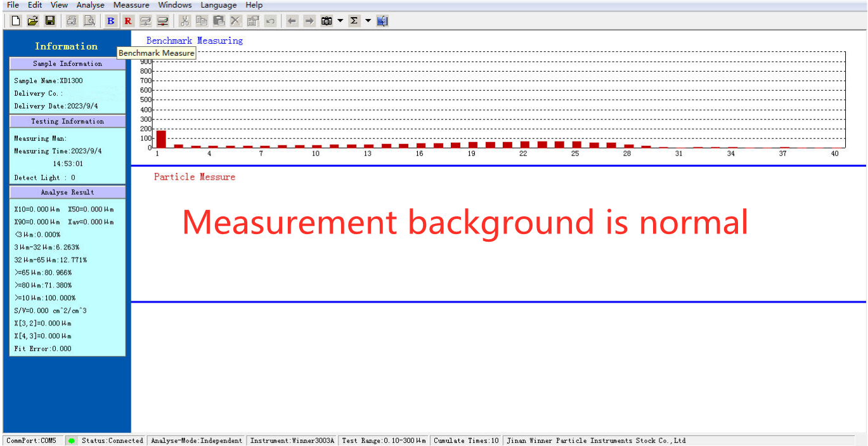Open the dropdown next to the sigma icon
Screen dimensions: 868x446
pos(367,20)
